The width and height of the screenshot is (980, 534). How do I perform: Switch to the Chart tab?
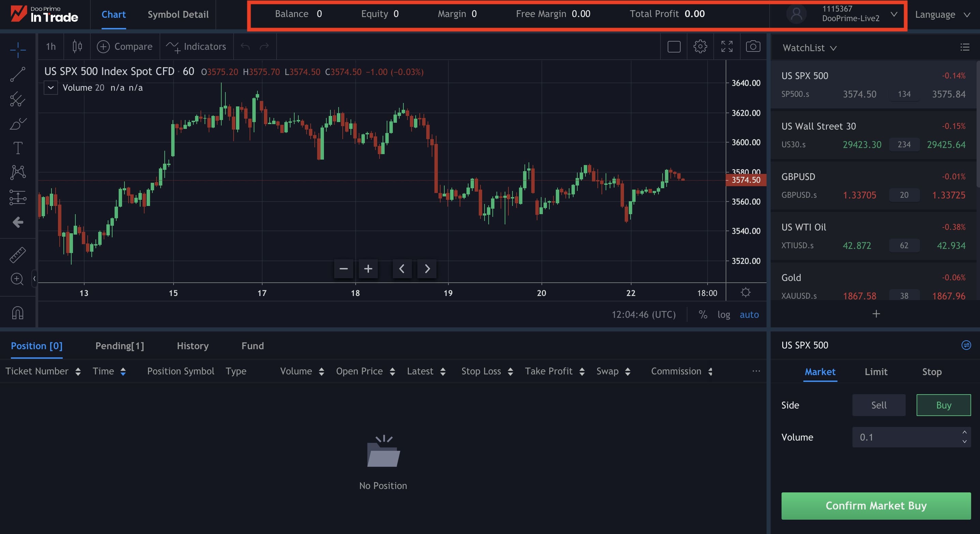click(113, 14)
